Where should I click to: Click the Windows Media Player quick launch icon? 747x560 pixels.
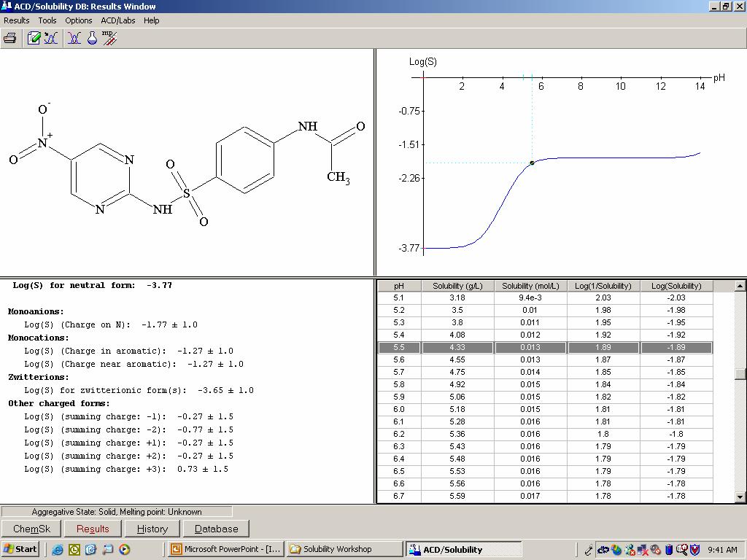pos(124,550)
